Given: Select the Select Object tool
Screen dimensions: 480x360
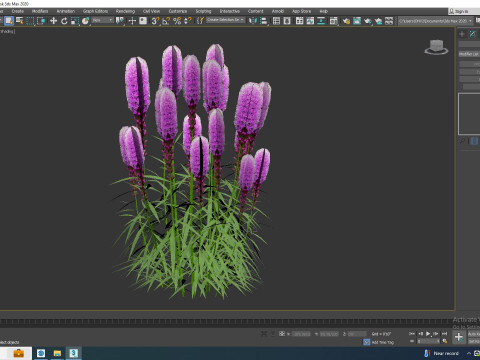Looking at the screenshot, I should [x=9, y=21].
